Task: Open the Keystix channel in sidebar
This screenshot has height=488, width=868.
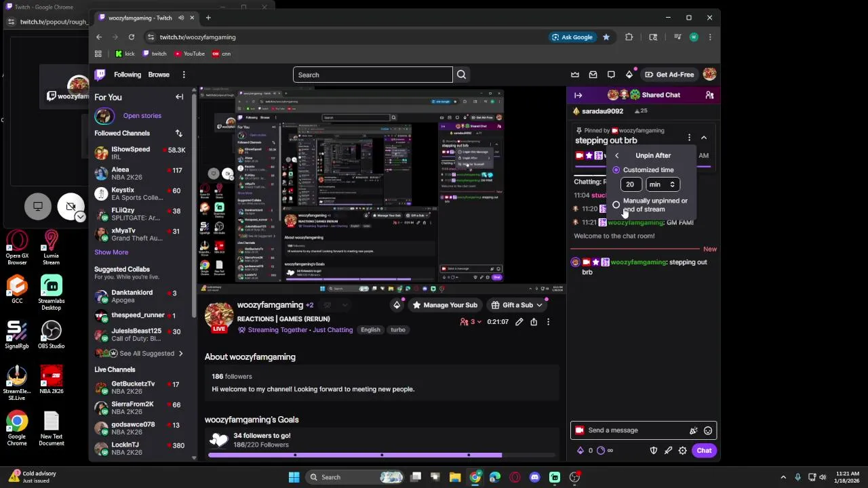Action: [140, 194]
